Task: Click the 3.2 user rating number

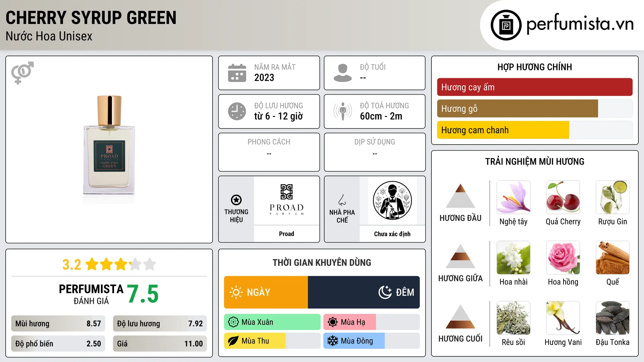Action: click(72, 265)
